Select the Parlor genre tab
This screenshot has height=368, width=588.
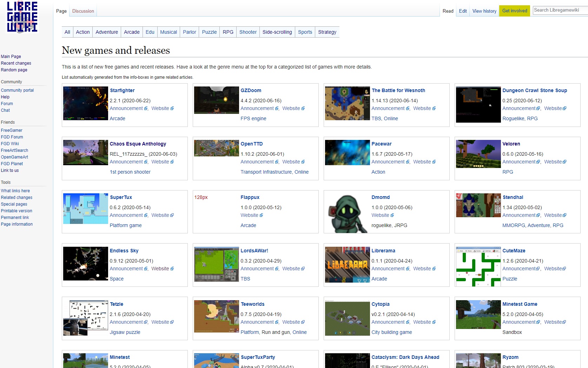coord(190,32)
